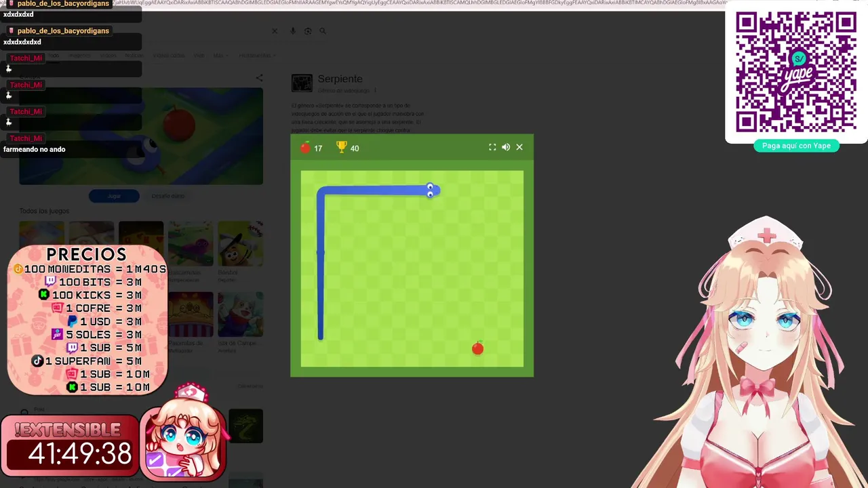Viewport: 868px width, 488px height.
Task: Click the Desafío diario button
Action: [168, 196]
